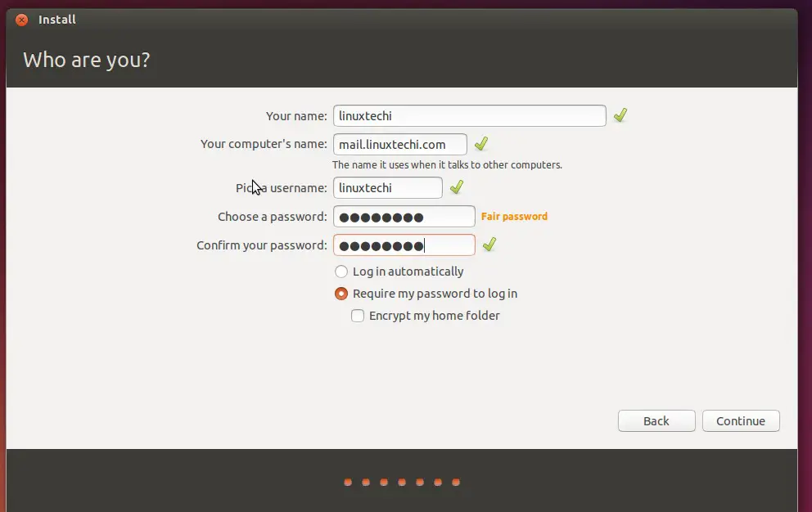812x512 pixels.
Task: Click the 'Who are you?' heading
Action: 87,60
